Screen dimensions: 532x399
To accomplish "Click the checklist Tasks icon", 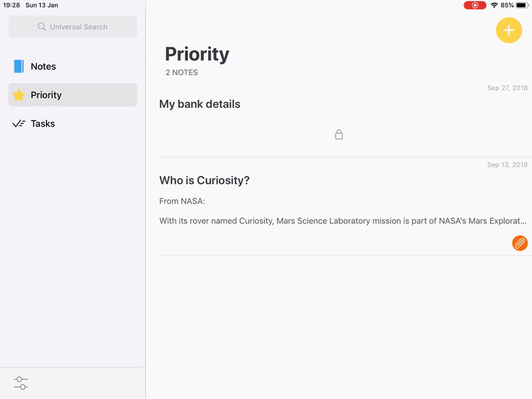I will pyautogui.click(x=19, y=124).
